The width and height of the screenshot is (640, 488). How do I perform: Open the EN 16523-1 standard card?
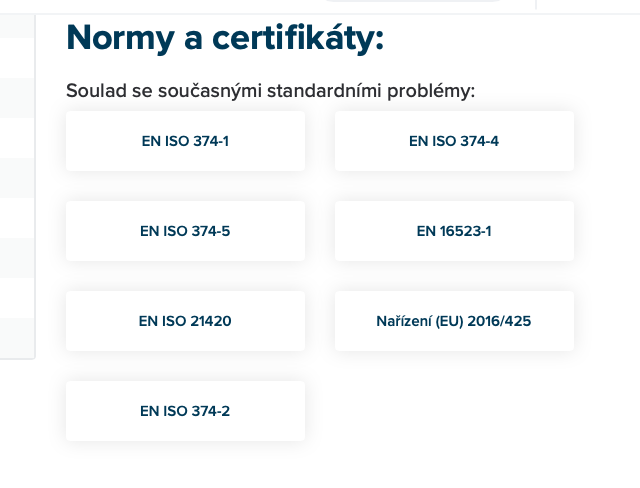[454, 231]
